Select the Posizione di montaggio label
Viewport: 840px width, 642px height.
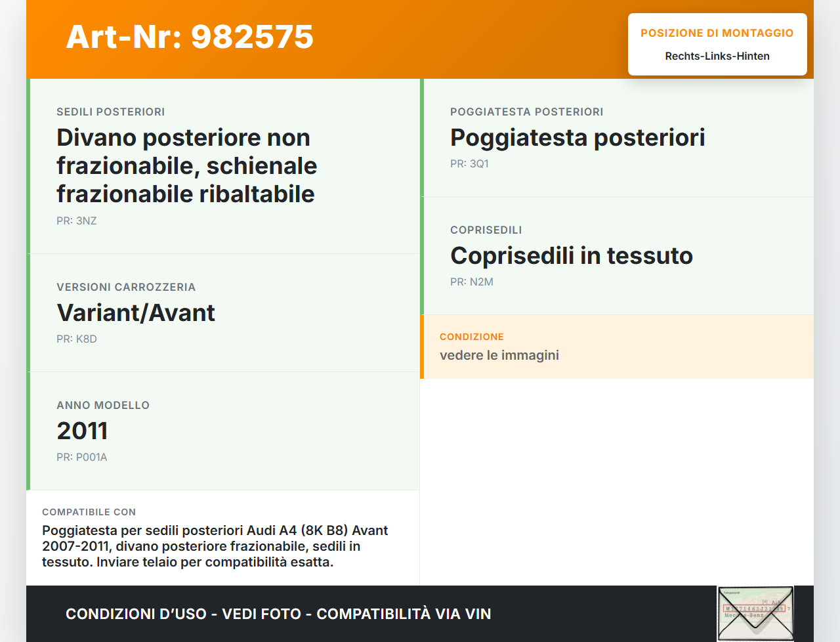tap(717, 33)
